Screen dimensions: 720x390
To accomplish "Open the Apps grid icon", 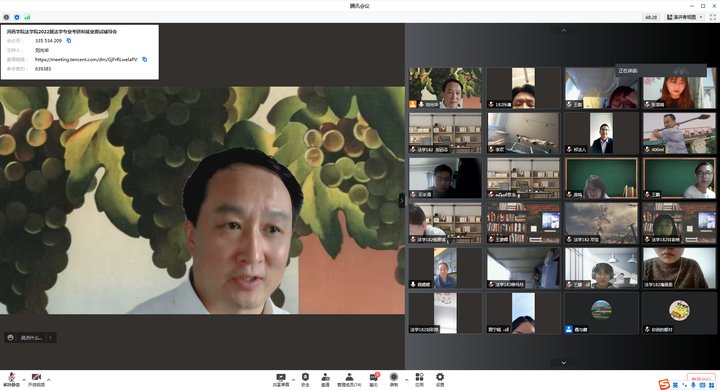I will (419, 379).
